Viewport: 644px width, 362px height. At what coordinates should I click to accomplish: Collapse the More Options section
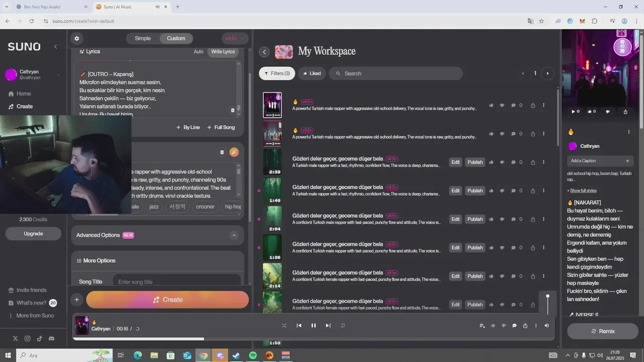coord(96,260)
